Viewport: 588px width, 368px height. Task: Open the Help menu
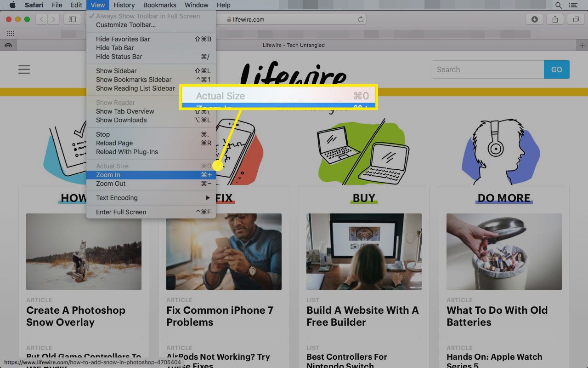[x=224, y=5]
